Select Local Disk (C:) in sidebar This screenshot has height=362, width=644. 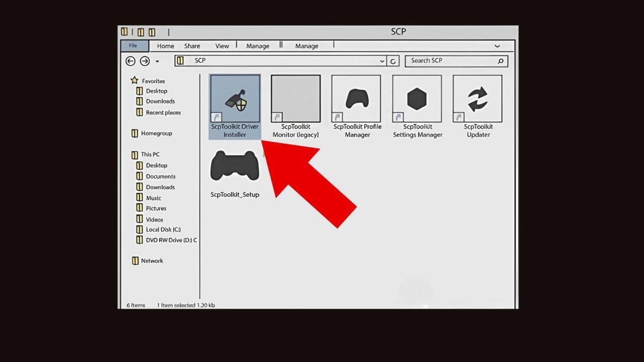(164, 230)
